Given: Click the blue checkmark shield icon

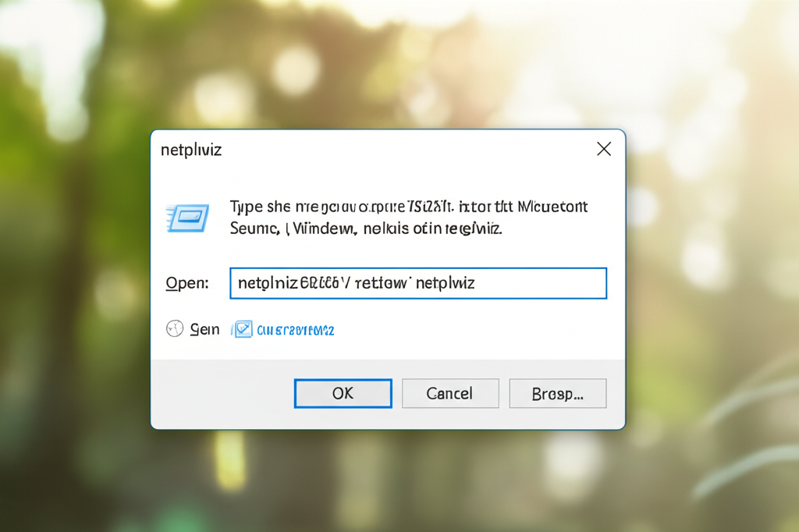Looking at the screenshot, I should (243, 329).
